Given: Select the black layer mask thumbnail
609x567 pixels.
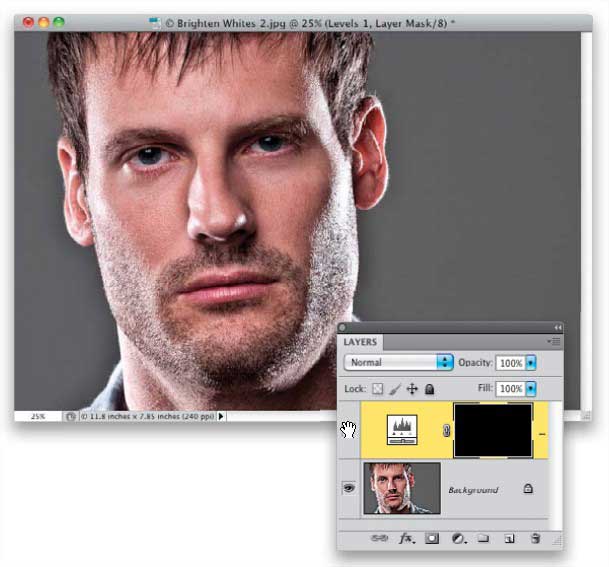Looking at the screenshot, I should [493, 430].
